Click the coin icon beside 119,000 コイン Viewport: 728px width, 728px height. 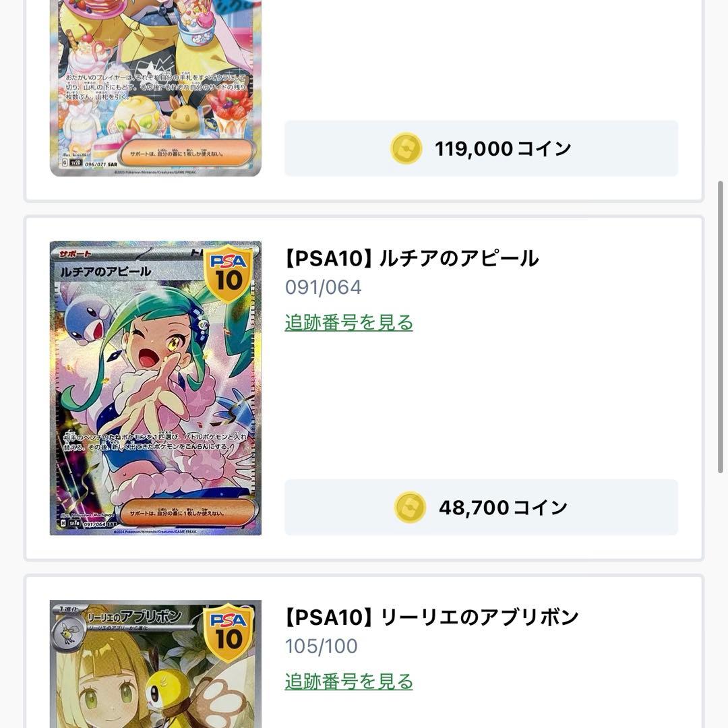pos(405,148)
